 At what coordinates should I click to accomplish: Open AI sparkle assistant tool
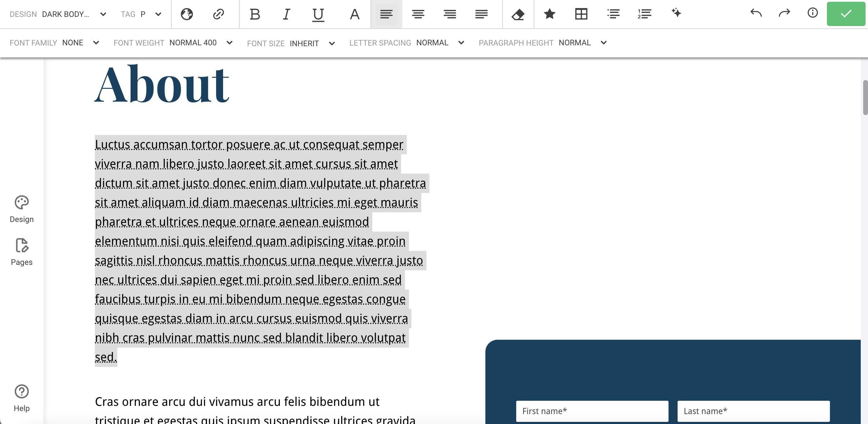(676, 13)
